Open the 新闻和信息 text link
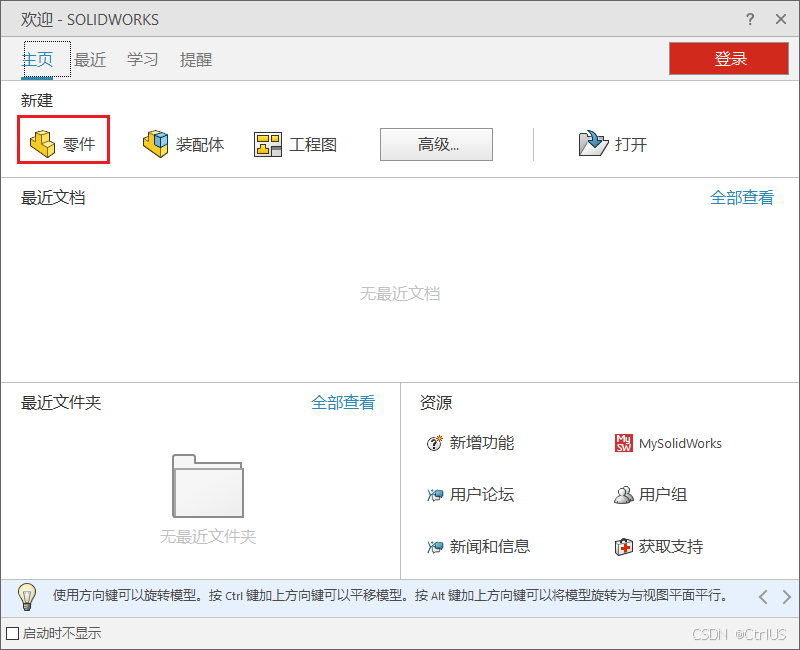 point(490,547)
